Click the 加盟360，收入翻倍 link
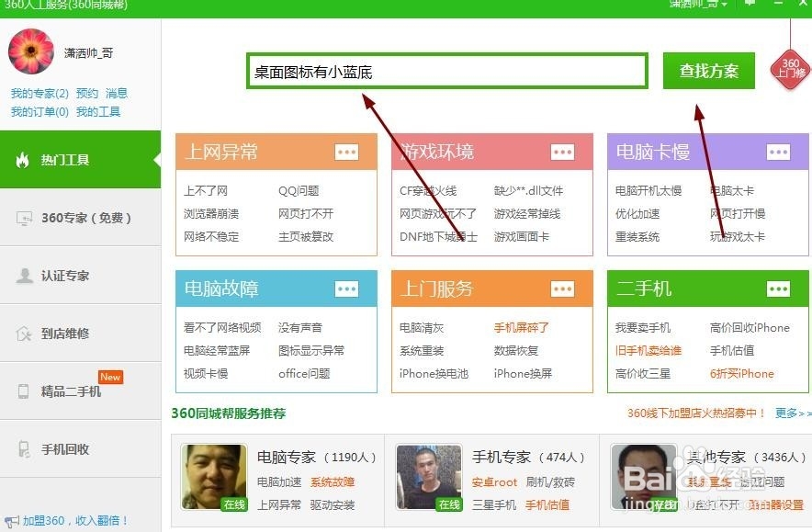This screenshot has width=812, height=532. (75, 521)
